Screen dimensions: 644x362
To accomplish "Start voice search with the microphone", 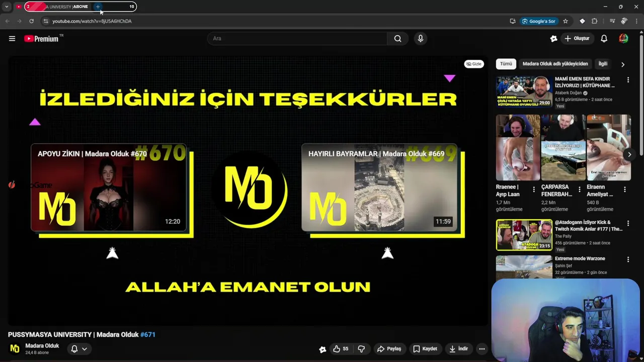I will pos(421,39).
